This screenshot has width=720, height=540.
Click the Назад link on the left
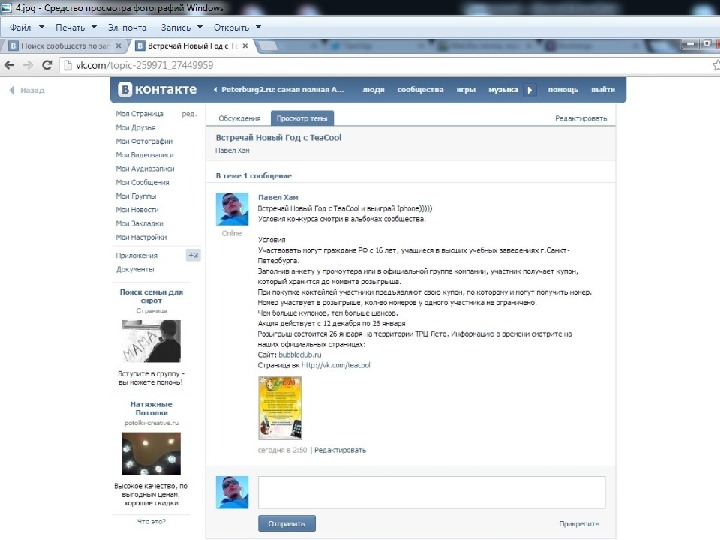tap(27, 90)
